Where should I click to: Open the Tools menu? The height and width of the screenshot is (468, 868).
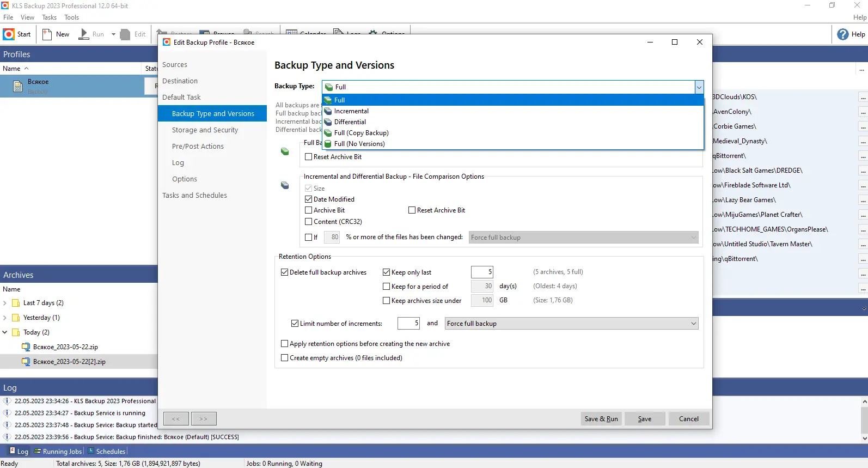point(71,17)
